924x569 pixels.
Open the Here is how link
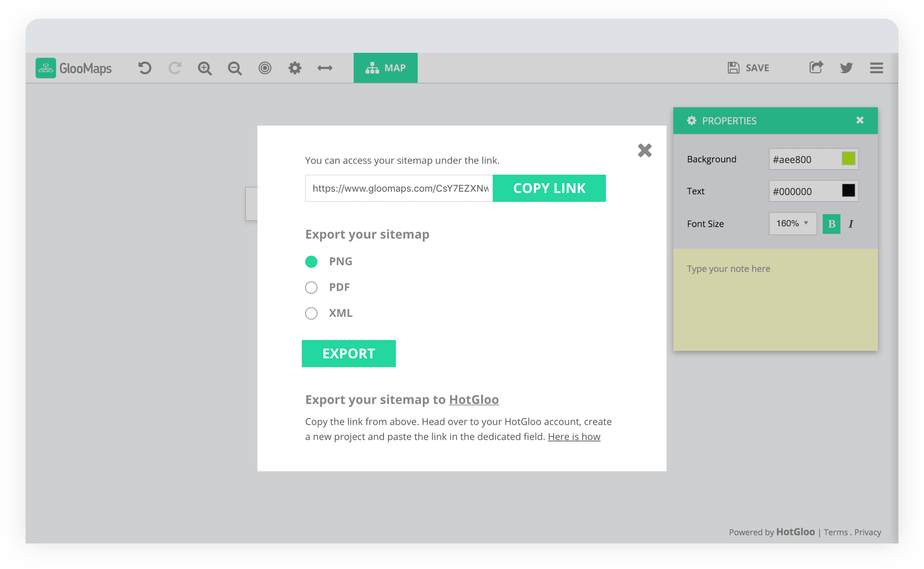574,437
